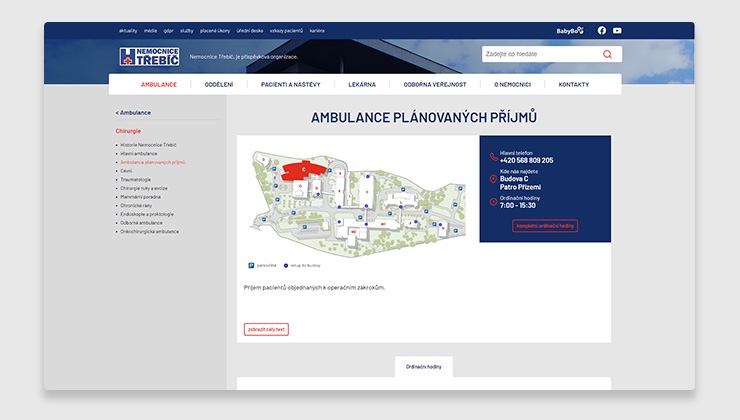
Task: Click the building entrance legend dot
Action: pos(286,265)
